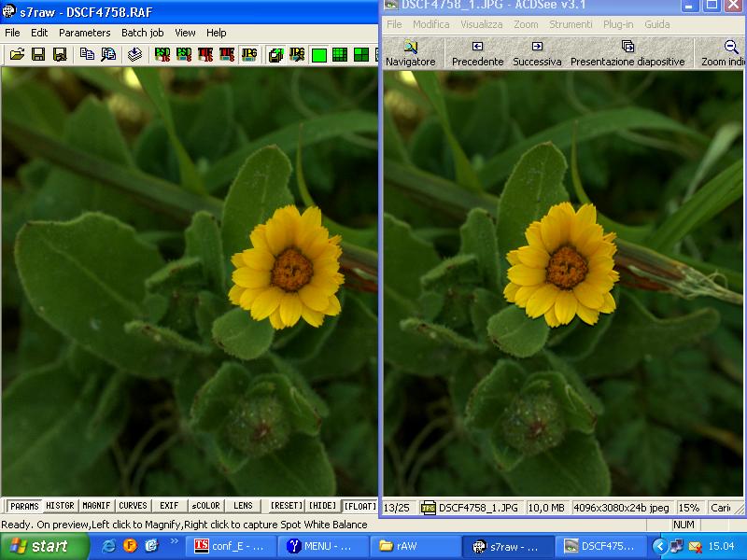Open the Batch job menu
This screenshot has width=747, height=560.
[x=142, y=33]
